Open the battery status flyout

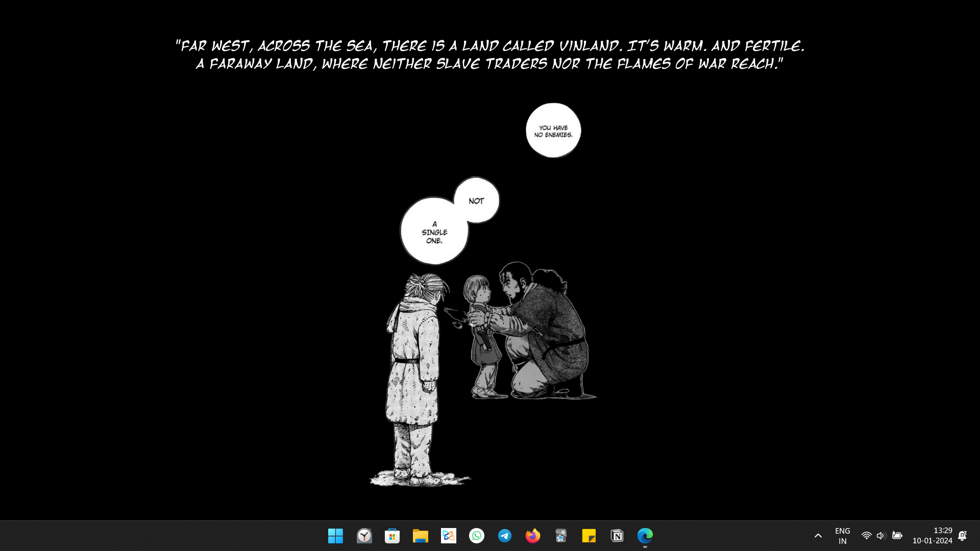pyautogui.click(x=897, y=536)
